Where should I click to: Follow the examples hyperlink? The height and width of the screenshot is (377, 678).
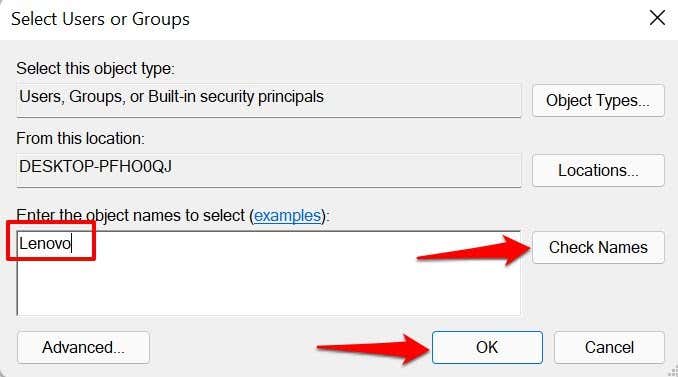tap(287, 215)
